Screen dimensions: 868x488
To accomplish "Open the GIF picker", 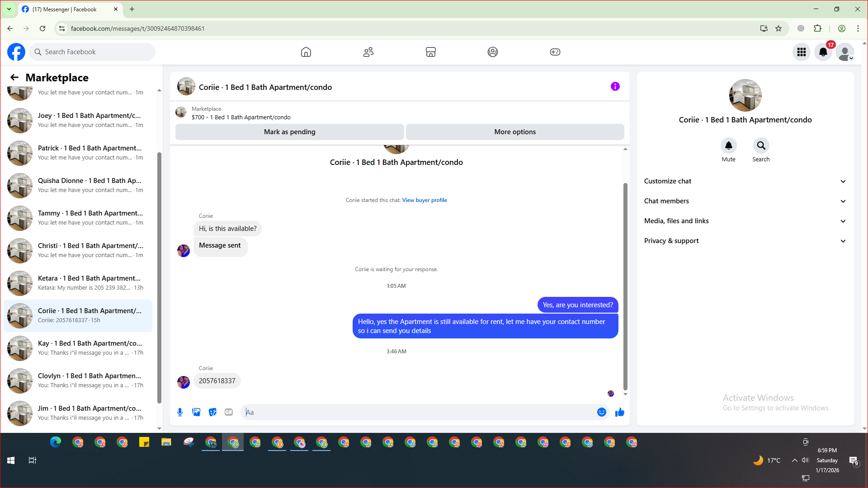I will coord(229,412).
